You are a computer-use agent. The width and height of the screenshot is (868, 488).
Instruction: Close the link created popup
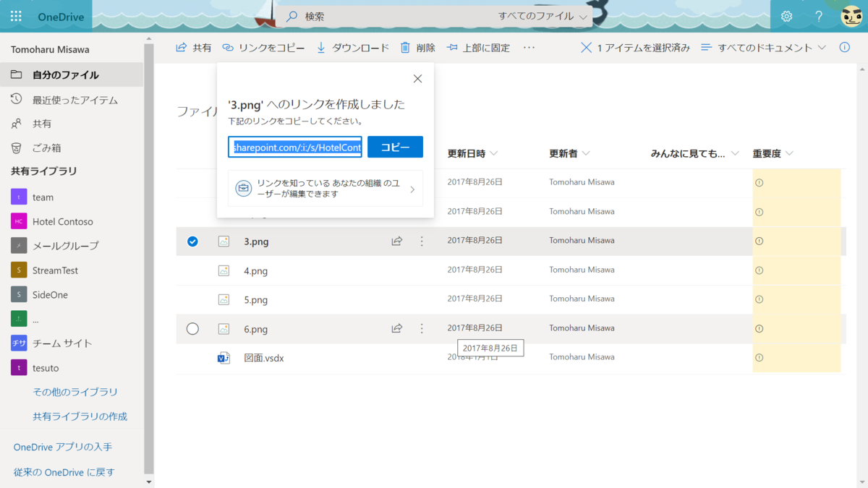click(x=417, y=79)
